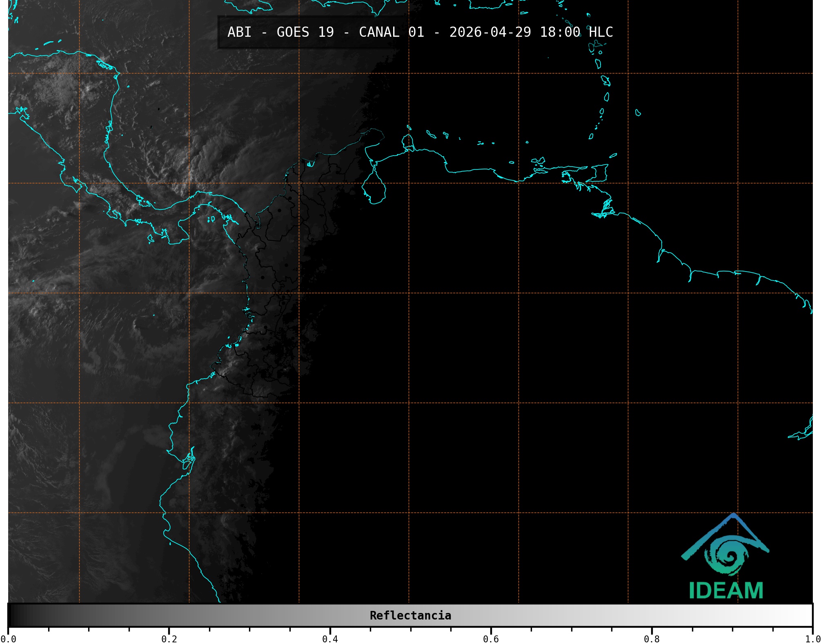The height and width of the screenshot is (644, 821).
Task: Click the 0.8 tick label on the colorbar
Action: [652, 639]
